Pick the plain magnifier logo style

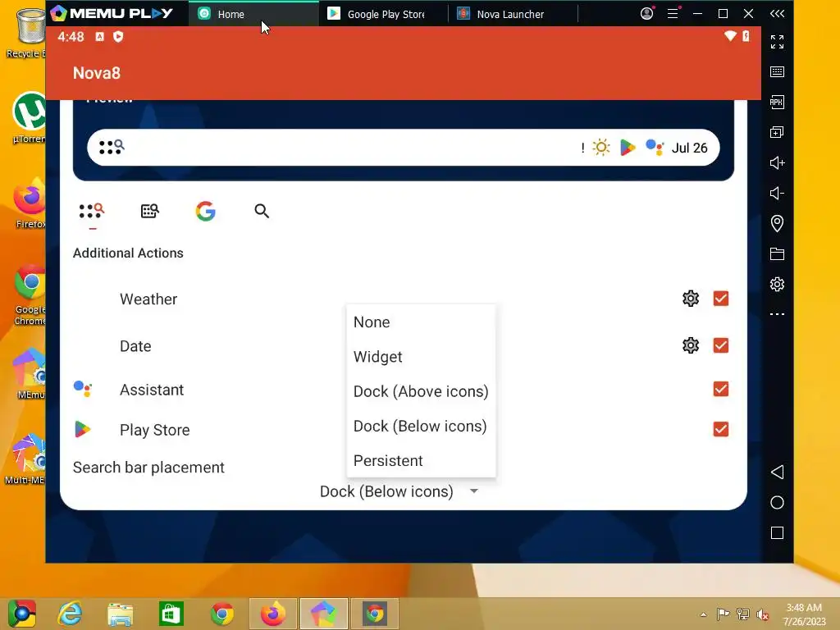pos(262,211)
